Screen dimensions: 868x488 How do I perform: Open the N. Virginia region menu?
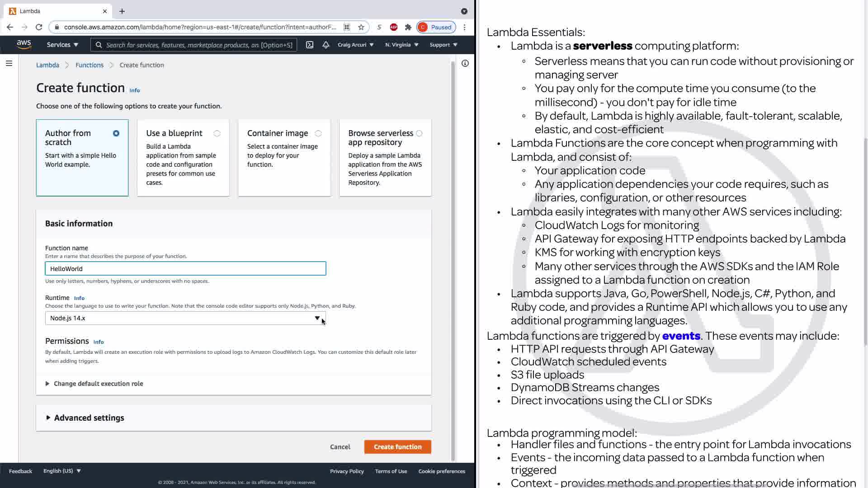[x=401, y=45]
